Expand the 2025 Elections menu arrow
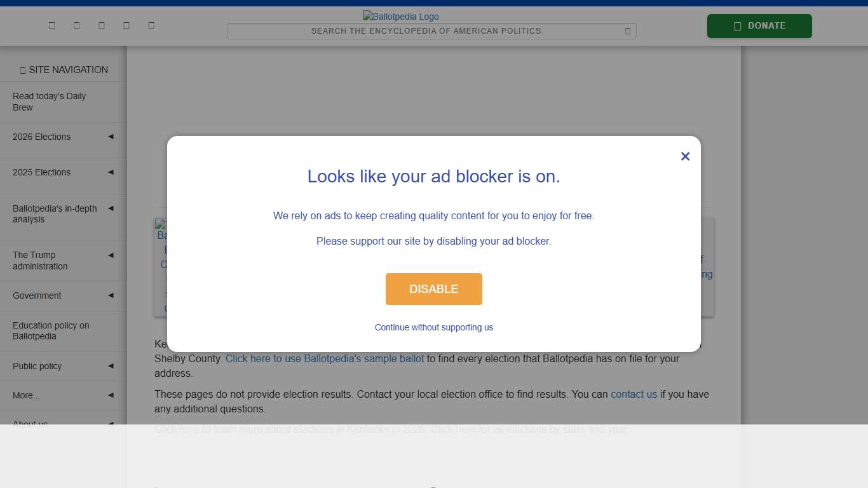Viewport: 868px width, 488px height. (x=111, y=172)
